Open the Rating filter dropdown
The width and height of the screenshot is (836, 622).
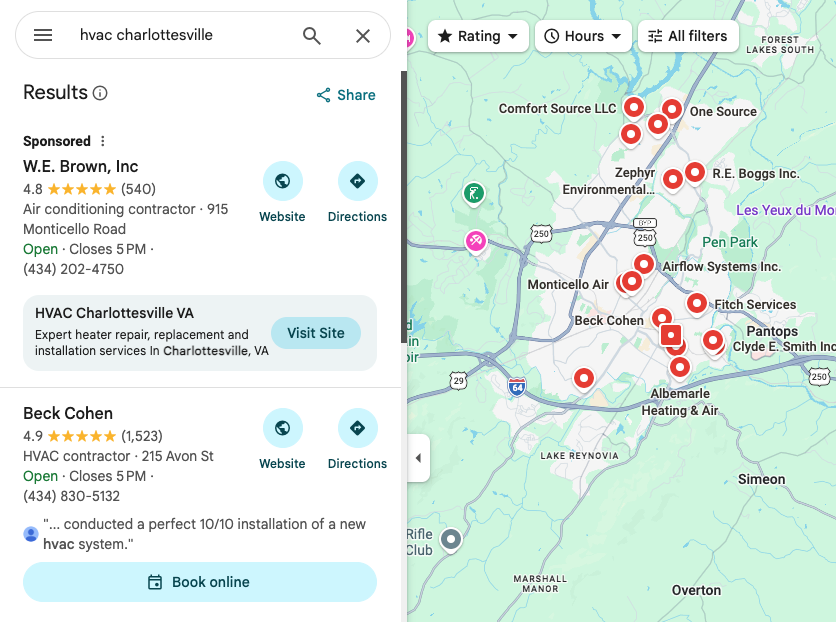pyautogui.click(x=478, y=36)
